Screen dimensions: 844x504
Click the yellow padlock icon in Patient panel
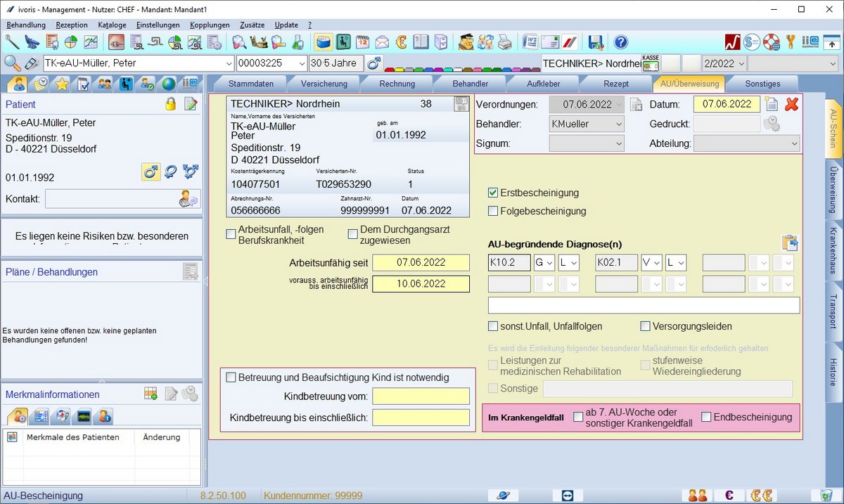pos(170,104)
